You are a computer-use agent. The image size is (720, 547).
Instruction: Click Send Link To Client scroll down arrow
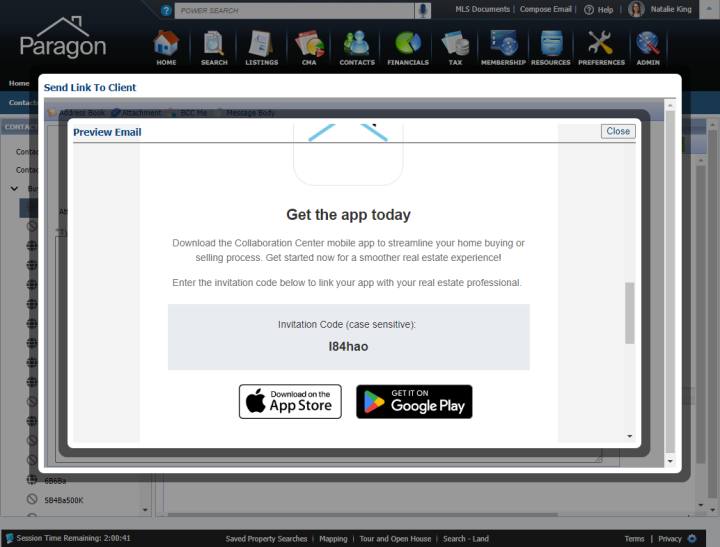coord(670,462)
